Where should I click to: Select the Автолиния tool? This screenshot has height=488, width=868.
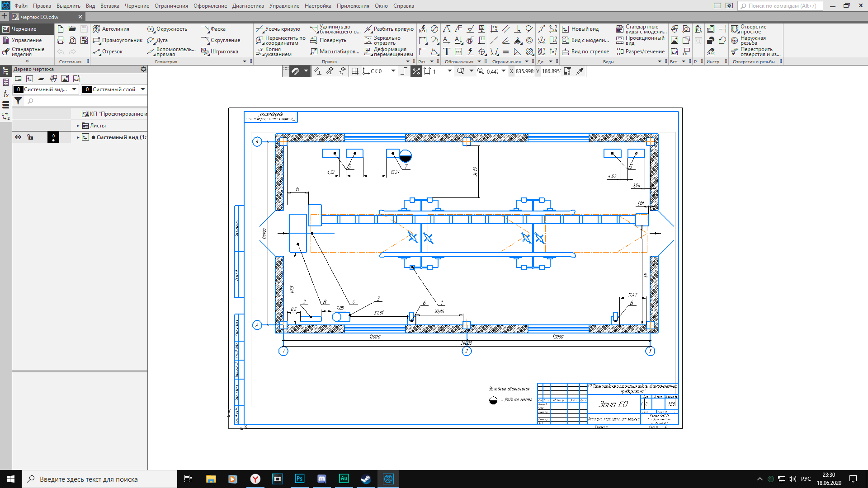(111, 29)
